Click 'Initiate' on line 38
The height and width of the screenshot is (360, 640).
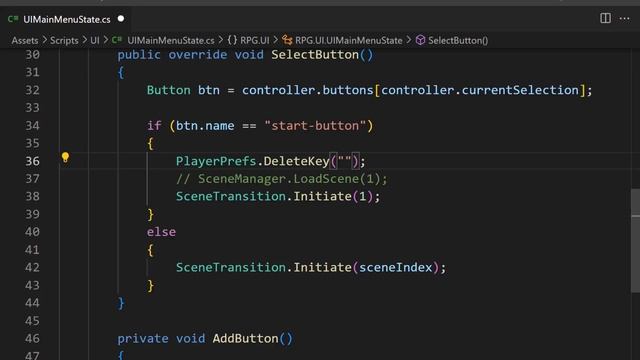point(322,196)
